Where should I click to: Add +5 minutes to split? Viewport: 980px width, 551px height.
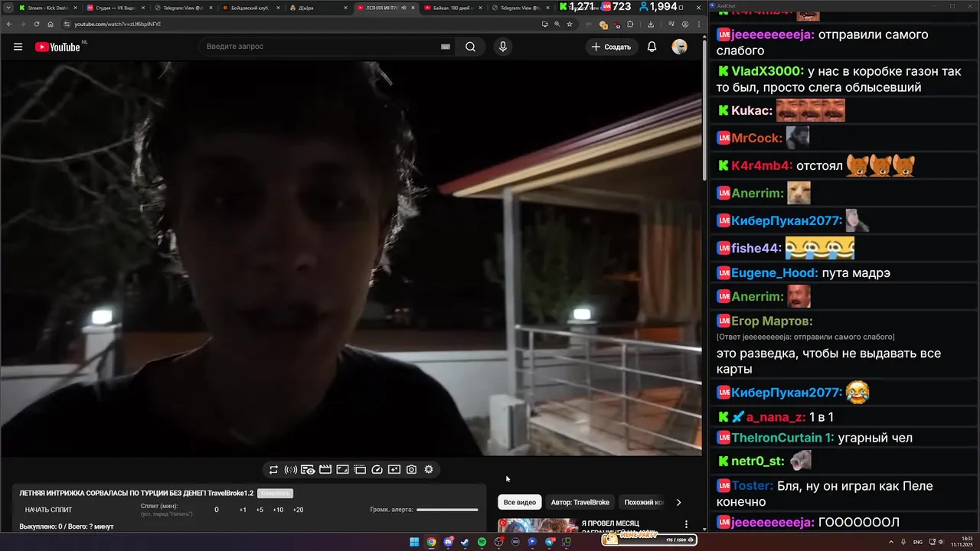(260, 510)
